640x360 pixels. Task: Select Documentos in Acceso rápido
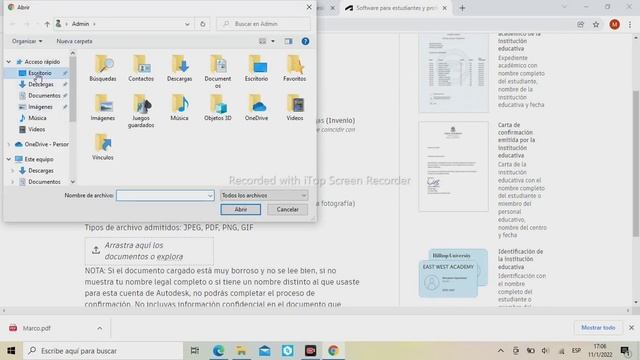[x=43, y=96]
